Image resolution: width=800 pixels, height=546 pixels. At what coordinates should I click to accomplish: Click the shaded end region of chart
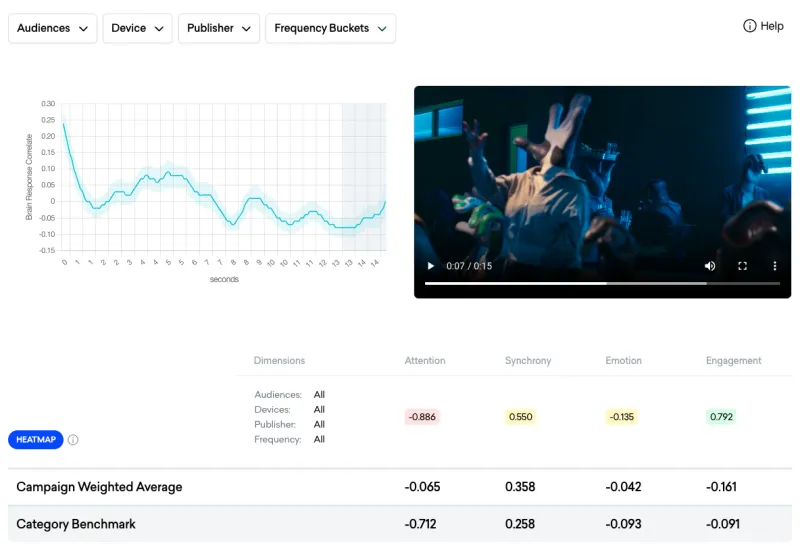(x=364, y=177)
